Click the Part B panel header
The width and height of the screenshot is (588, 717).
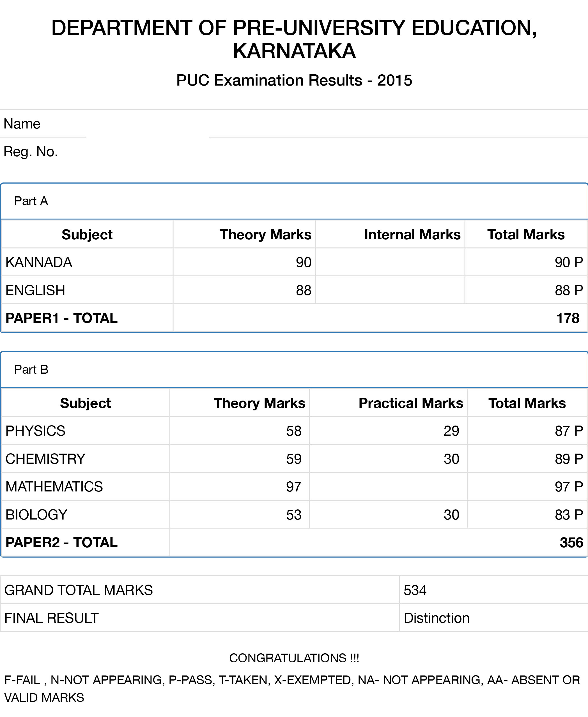click(31, 369)
